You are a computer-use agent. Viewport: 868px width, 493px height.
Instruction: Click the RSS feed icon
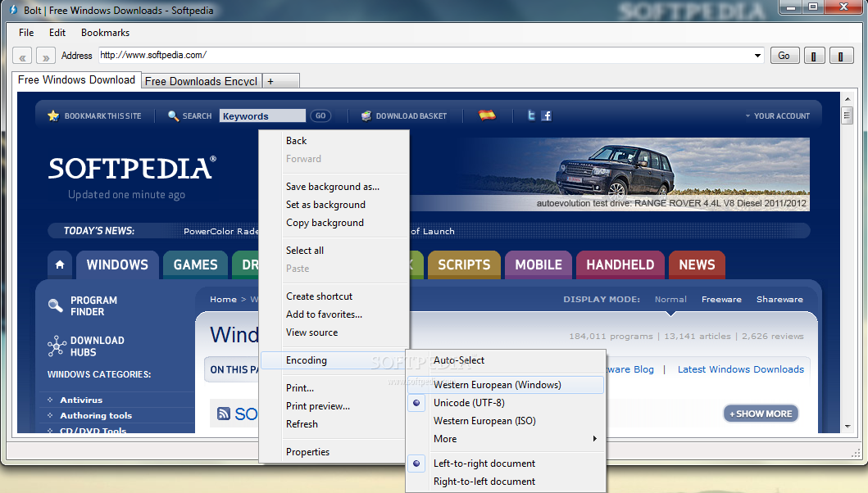tap(224, 414)
